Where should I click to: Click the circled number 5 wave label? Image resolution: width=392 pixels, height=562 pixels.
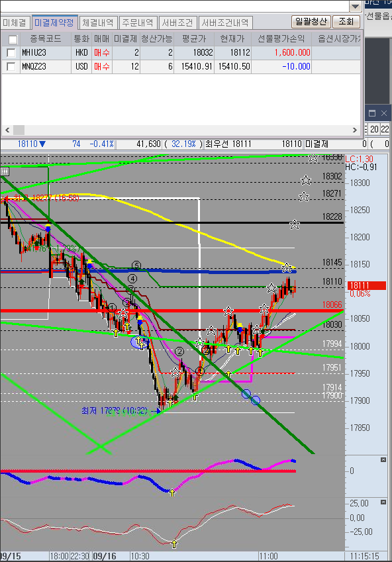tap(136, 265)
